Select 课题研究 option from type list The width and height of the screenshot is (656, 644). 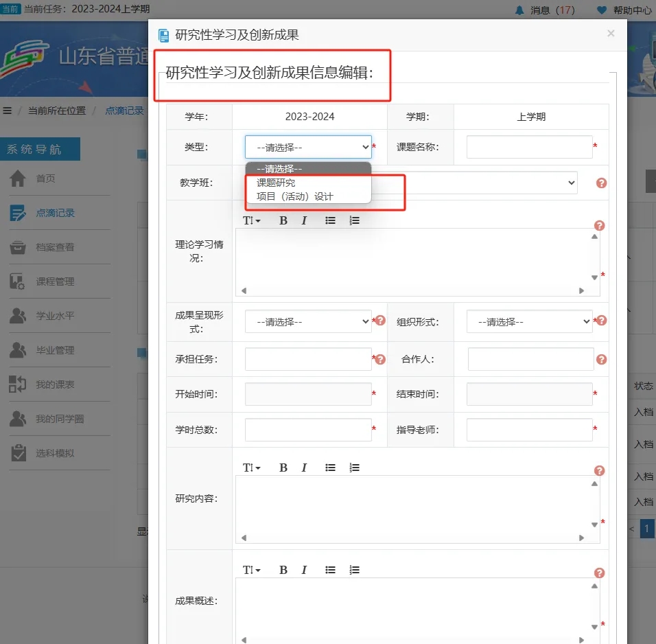276,183
